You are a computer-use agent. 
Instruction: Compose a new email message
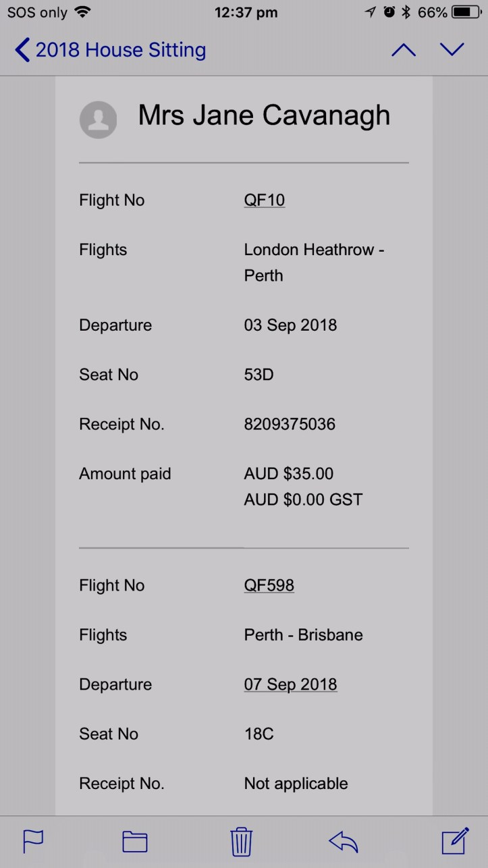click(454, 840)
